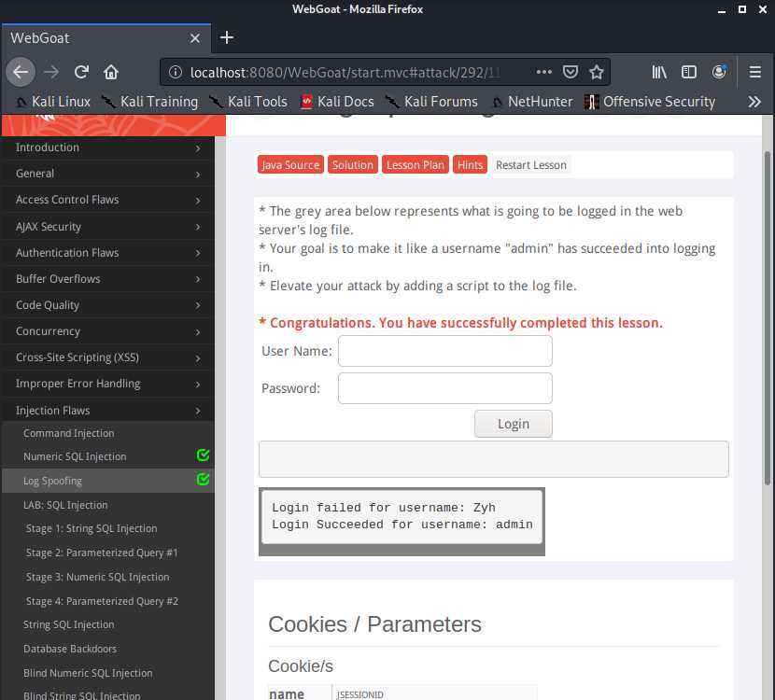Open the Library icon
This screenshot has height=700, width=775.
click(659, 72)
